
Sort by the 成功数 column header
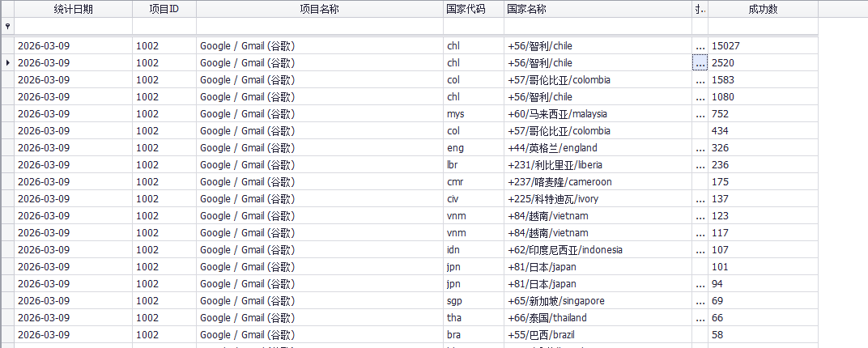762,10
